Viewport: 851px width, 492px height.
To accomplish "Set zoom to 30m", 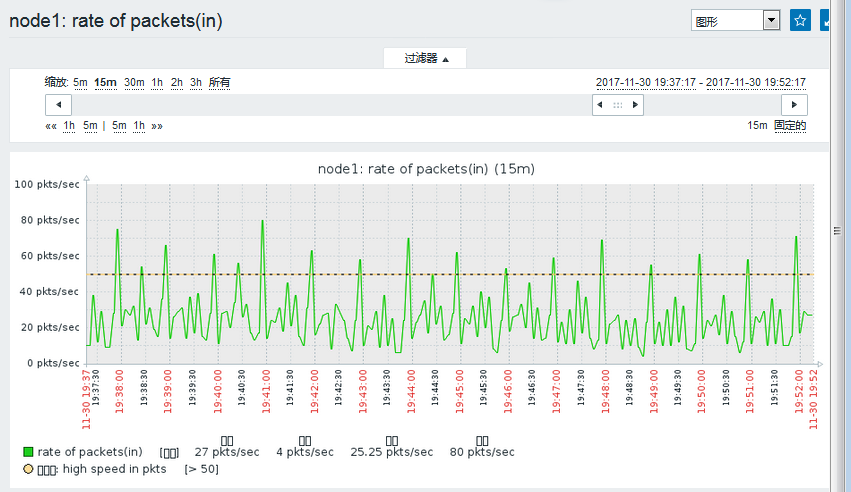I will point(134,82).
